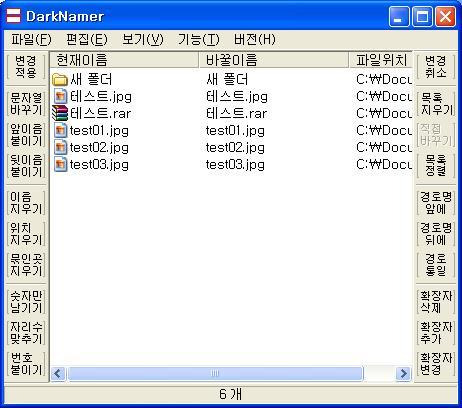Viewport: 462px width, 408px height.
Task: Click the image icon of 테스트.jpg
Action: point(60,97)
